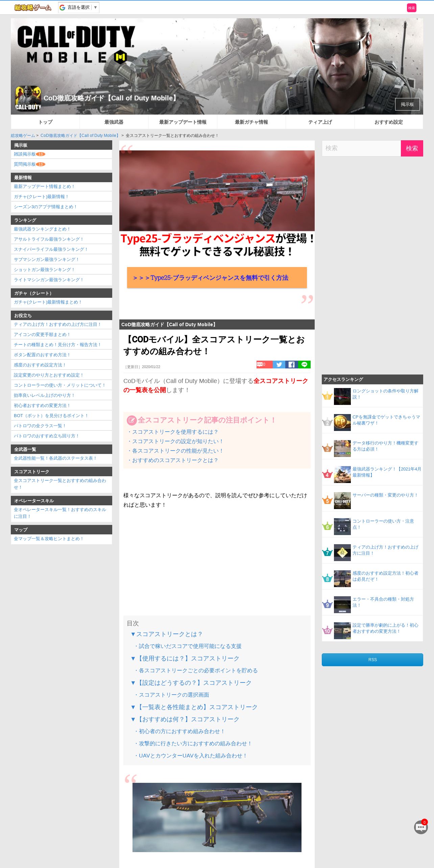Select the 最新ガチャ情報 navigation tab
The height and width of the screenshot is (868, 434).
coord(251,122)
